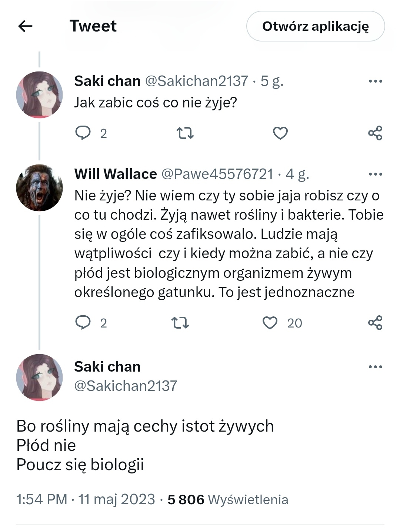This screenshot has height=532, width=400.
Task: Retweet Will Wallace's tweet
Action: pyautogui.click(x=180, y=323)
